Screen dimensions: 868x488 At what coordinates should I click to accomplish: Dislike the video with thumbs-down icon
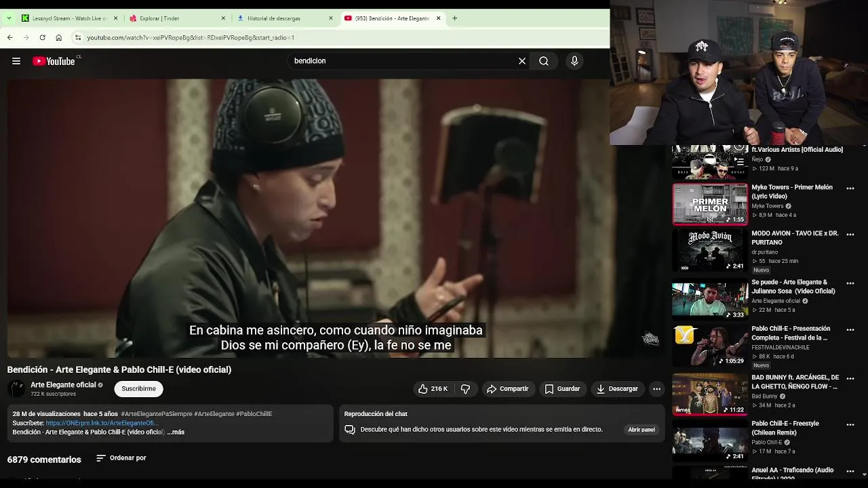466,389
